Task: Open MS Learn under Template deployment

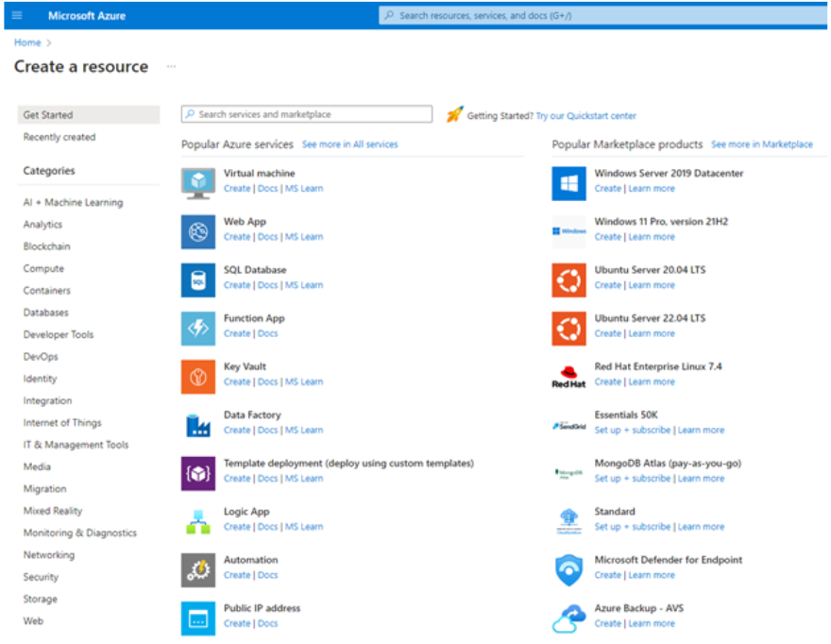Action: point(304,478)
